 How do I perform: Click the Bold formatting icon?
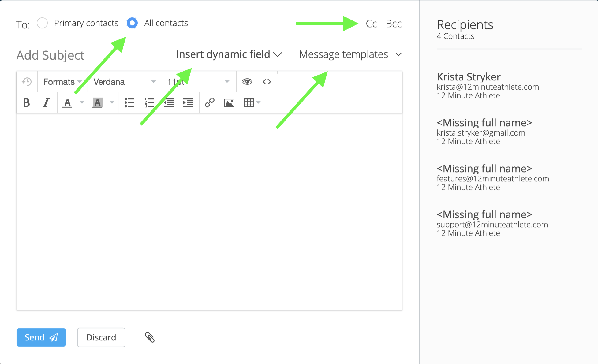coord(27,103)
